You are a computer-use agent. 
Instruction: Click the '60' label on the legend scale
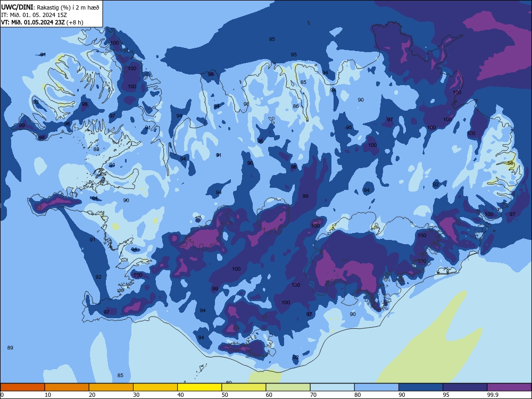click(x=269, y=395)
